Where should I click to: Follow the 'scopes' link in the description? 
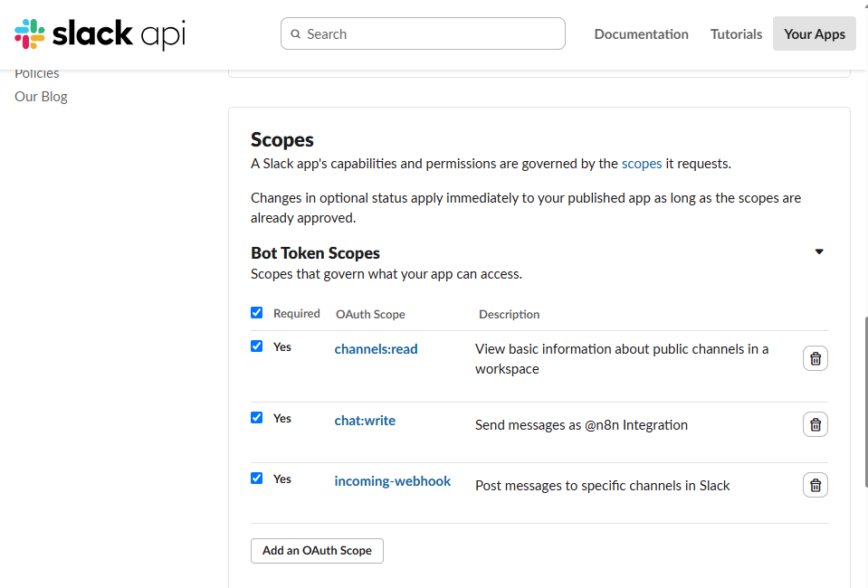coord(642,164)
